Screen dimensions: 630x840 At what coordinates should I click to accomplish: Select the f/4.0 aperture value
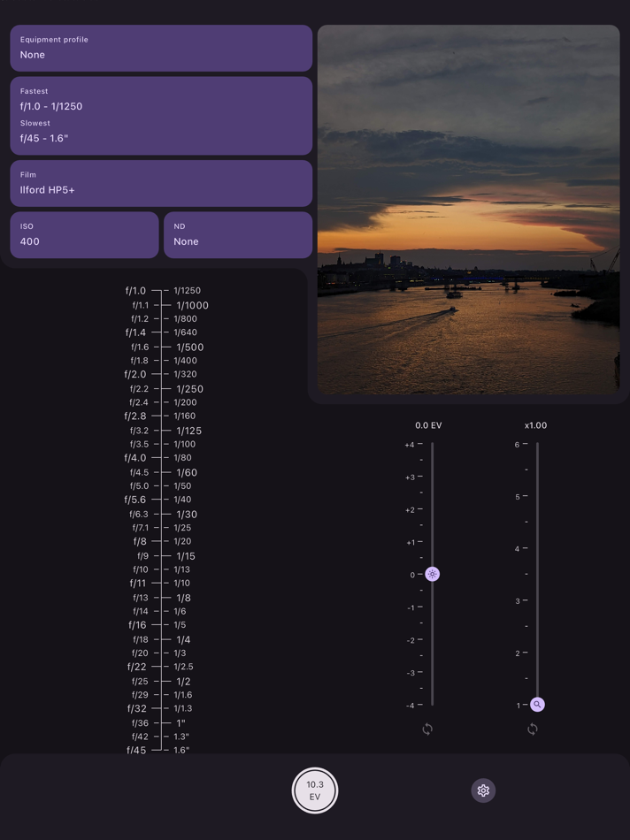(135, 457)
